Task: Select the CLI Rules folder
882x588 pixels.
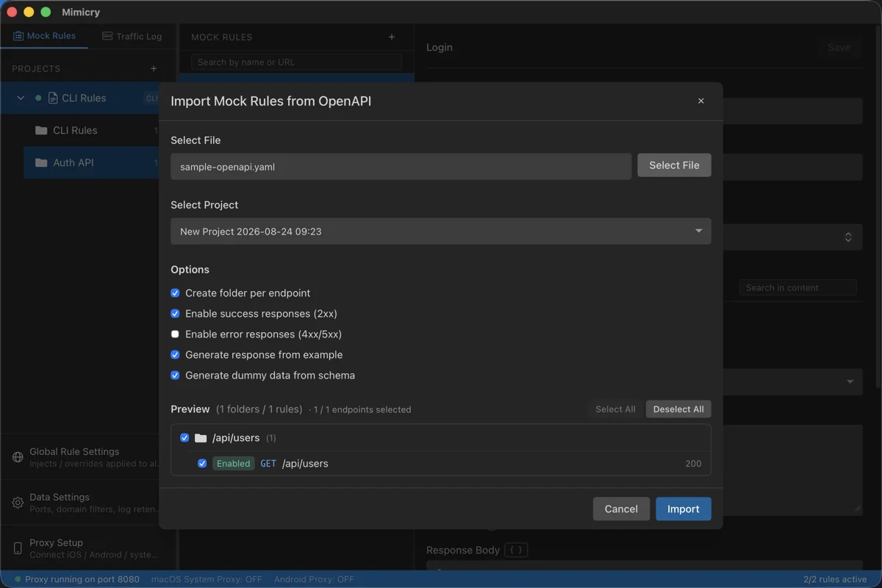Action: pos(91,130)
